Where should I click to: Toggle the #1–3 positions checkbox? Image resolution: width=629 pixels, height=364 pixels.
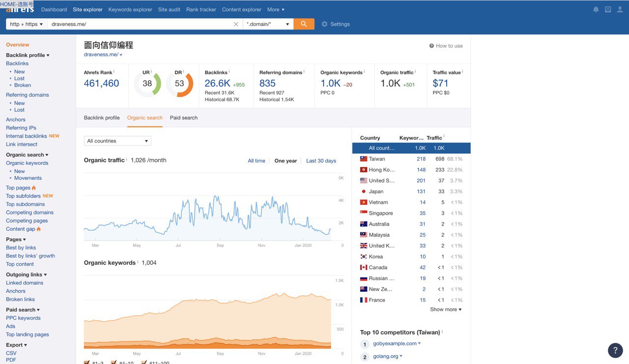point(87,363)
